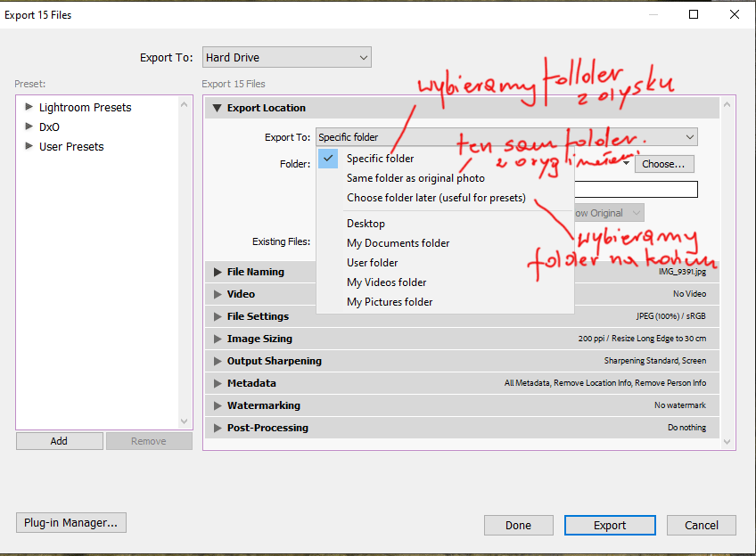Image resolution: width=756 pixels, height=556 pixels.
Task: Expand the Metadata section
Action: [217, 383]
